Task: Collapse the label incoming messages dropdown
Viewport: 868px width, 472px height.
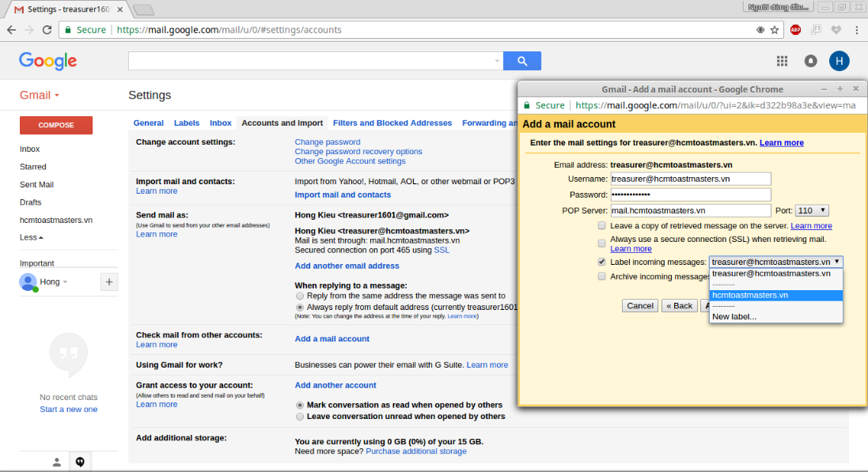Action: coord(776,262)
